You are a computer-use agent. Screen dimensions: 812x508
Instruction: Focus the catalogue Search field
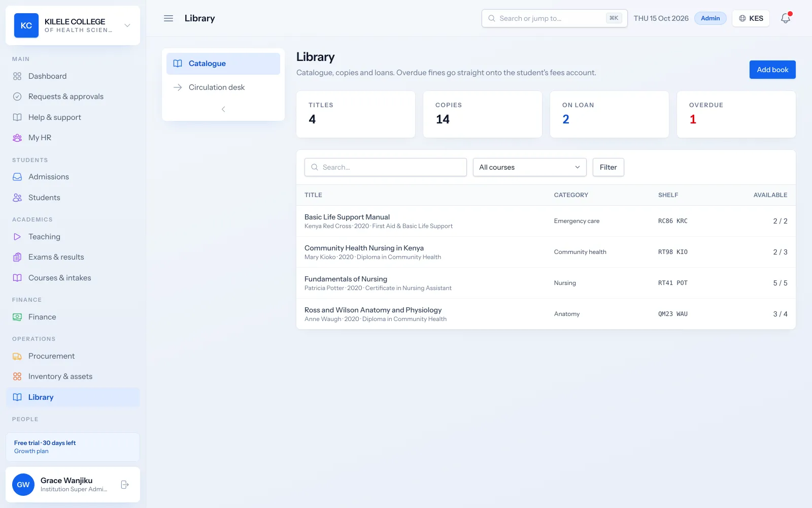point(386,167)
